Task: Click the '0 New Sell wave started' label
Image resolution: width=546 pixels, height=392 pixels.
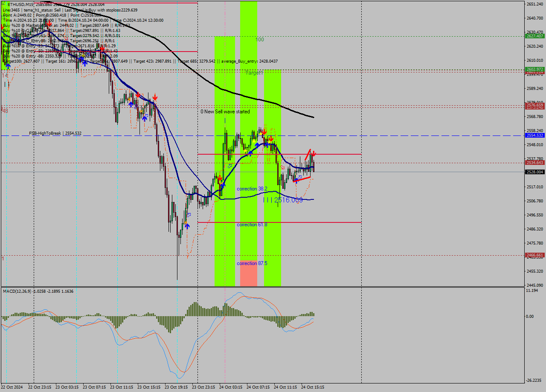Action: tap(225, 112)
